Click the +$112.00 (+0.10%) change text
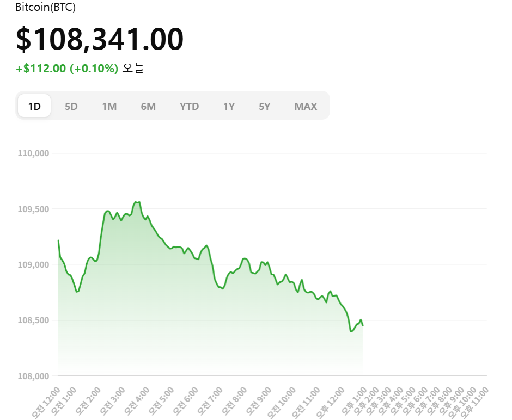The image size is (512, 420). click(x=66, y=69)
